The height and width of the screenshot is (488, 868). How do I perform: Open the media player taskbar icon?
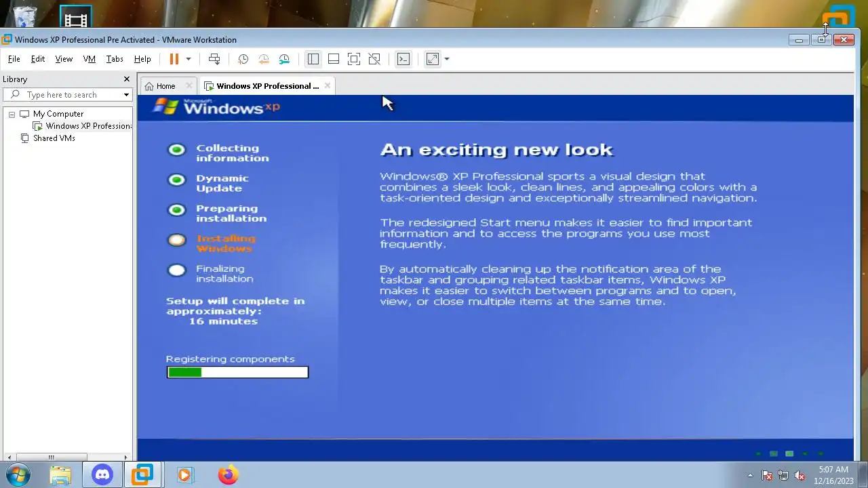pos(184,475)
